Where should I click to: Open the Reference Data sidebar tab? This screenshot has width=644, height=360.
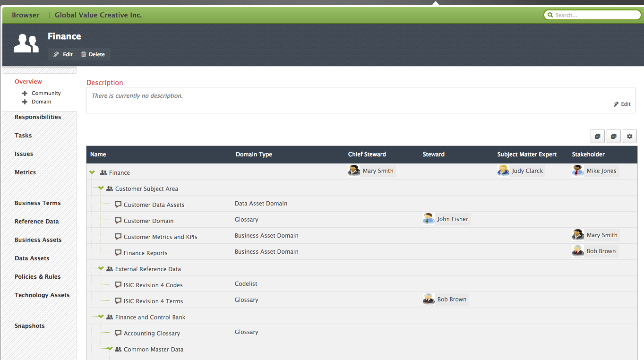click(x=37, y=222)
